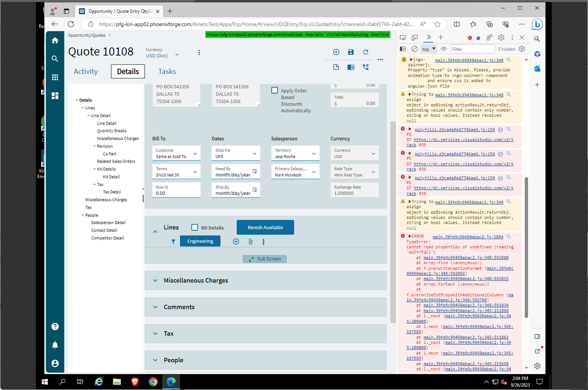This screenshot has height=390, width=588.
Task: Toggle live expression eye icon in console
Action: (444, 49)
